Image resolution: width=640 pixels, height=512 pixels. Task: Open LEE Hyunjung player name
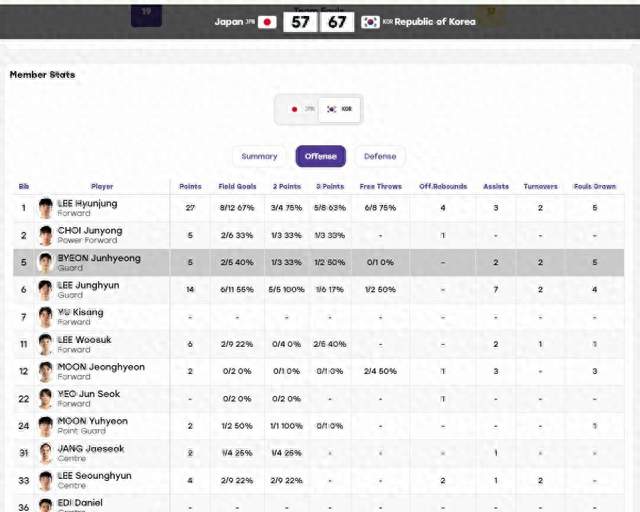(87, 203)
